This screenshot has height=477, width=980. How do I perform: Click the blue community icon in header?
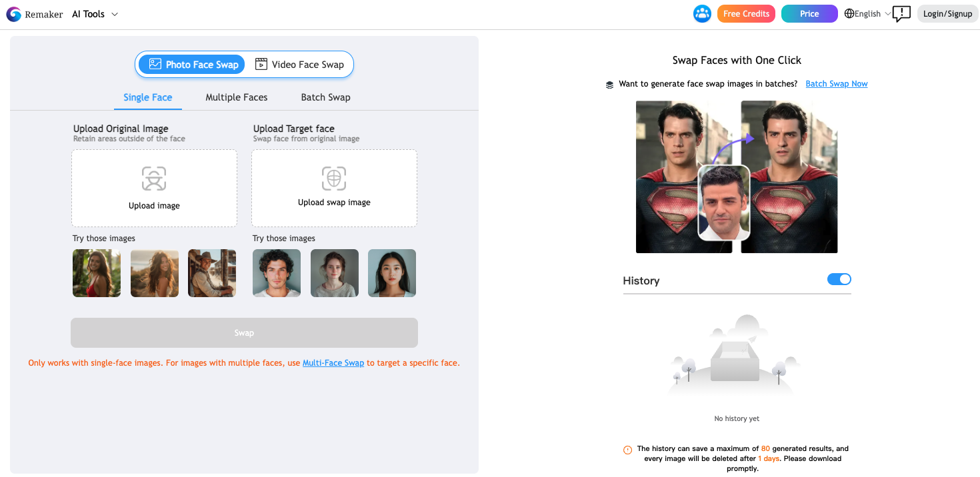pos(702,13)
